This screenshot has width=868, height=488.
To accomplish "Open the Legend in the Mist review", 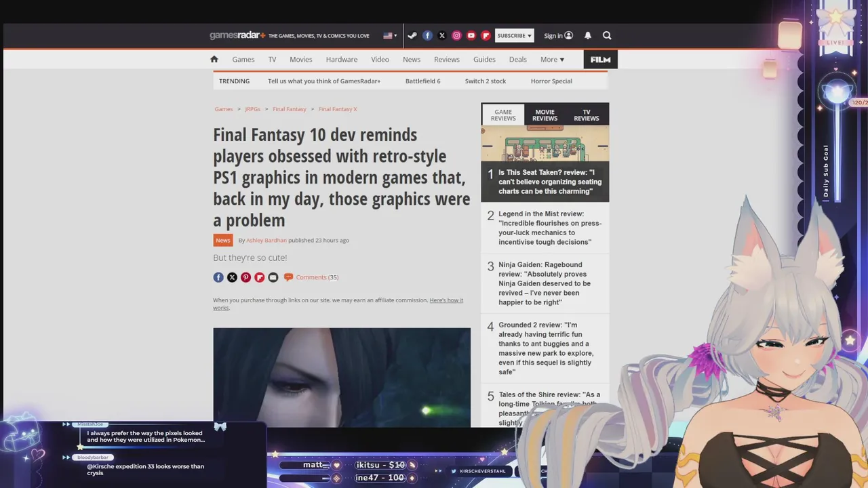I will [550, 228].
